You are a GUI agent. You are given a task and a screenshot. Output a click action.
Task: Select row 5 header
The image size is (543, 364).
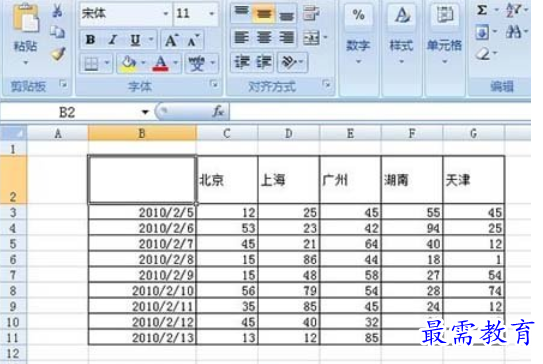13,244
